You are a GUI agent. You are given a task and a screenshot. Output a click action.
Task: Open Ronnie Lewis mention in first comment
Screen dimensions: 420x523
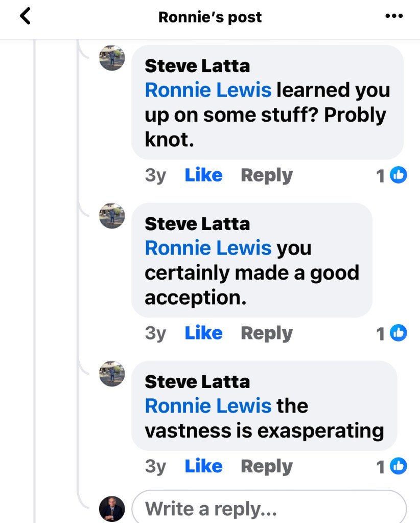[208, 90]
